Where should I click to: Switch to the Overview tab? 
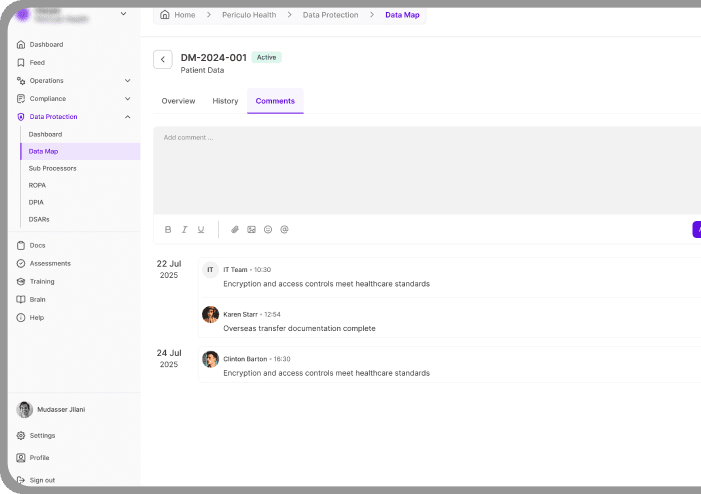point(178,101)
